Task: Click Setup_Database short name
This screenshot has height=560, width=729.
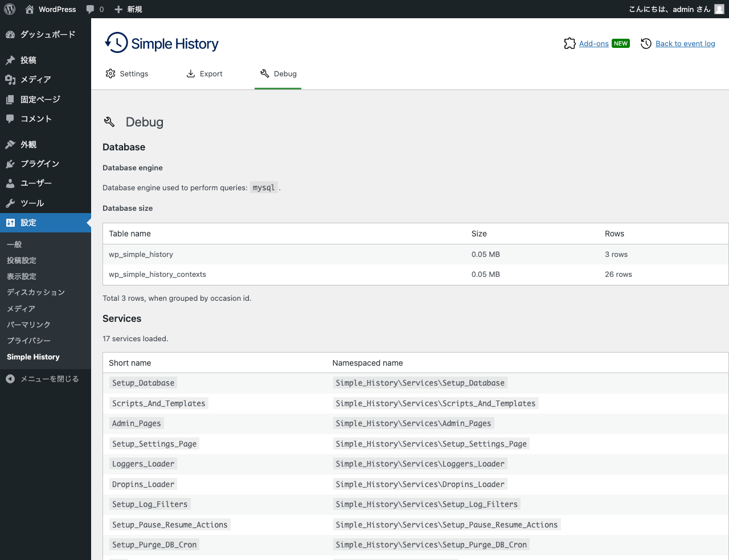Action: (x=143, y=383)
